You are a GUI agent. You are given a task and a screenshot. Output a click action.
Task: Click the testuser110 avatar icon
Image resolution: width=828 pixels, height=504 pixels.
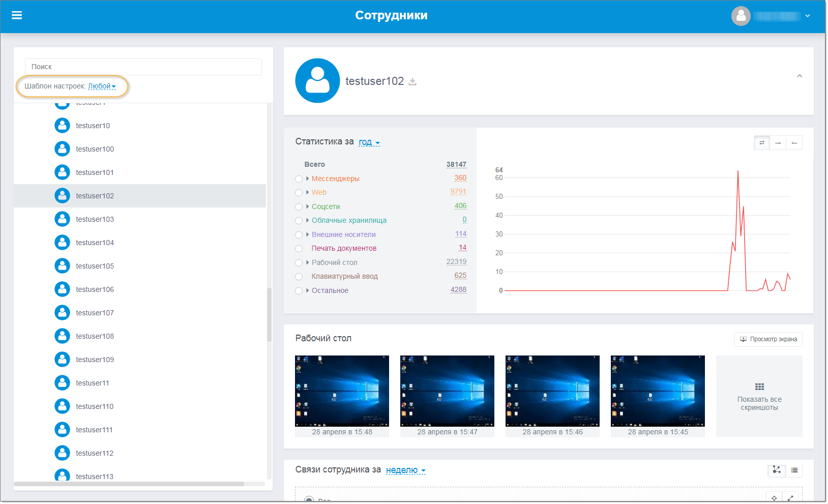coord(62,406)
